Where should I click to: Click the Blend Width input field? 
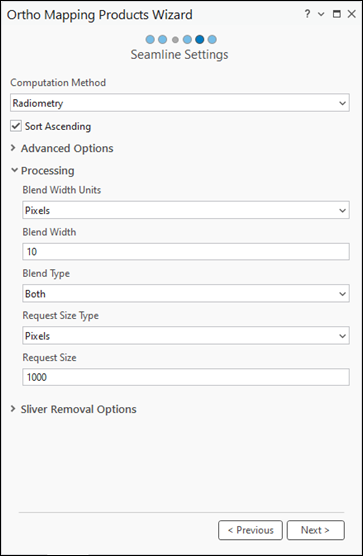point(186,251)
